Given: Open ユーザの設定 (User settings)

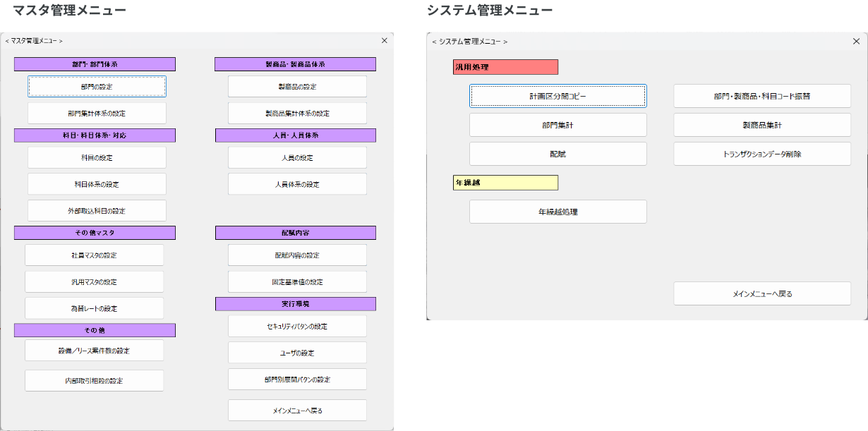Looking at the screenshot, I should tap(297, 352).
